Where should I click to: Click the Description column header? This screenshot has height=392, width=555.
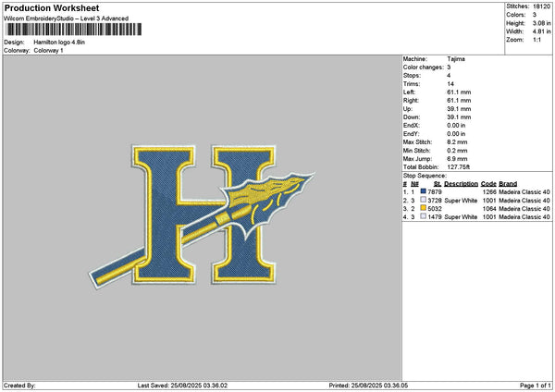pyautogui.click(x=461, y=184)
